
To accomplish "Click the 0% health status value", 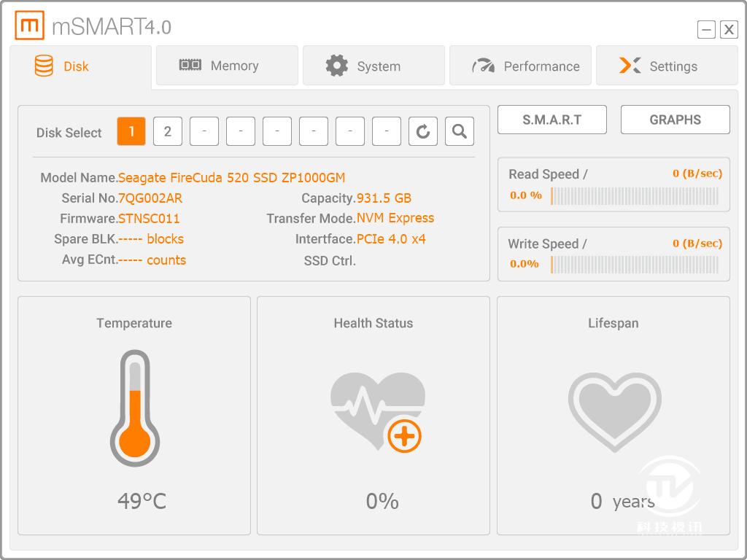I will coord(382,502).
